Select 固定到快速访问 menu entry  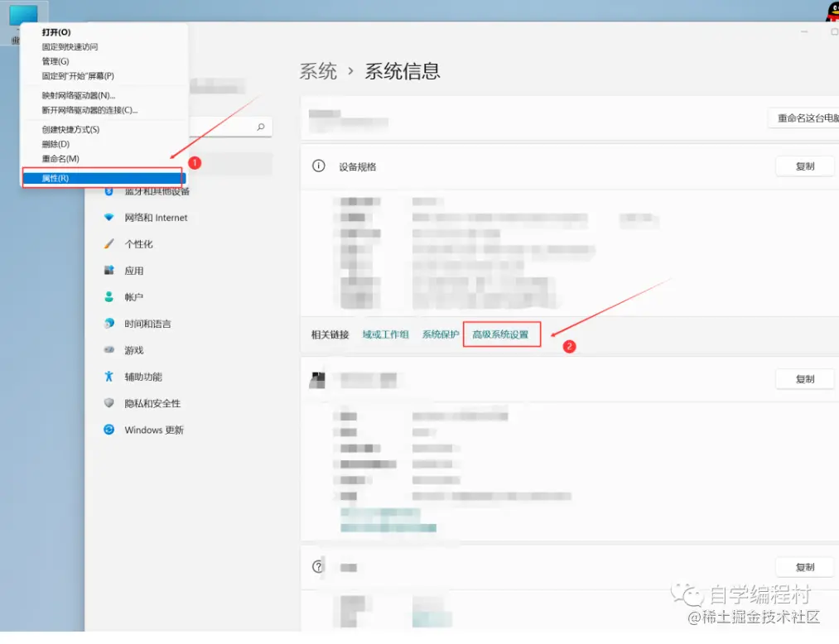click(x=70, y=46)
